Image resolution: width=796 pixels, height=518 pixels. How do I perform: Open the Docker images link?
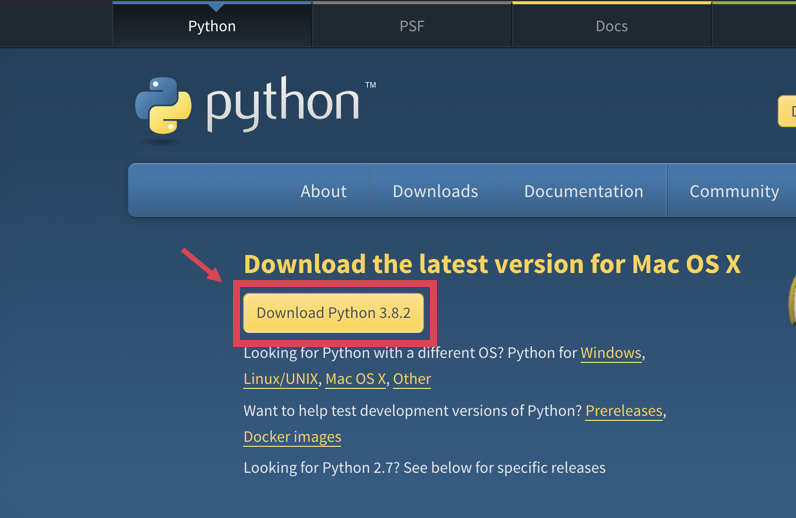pyautogui.click(x=292, y=437)
